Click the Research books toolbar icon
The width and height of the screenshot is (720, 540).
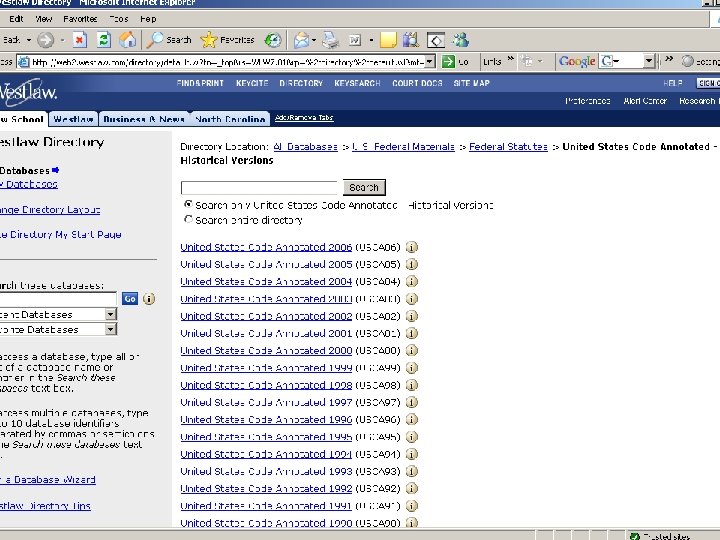point(411,40)
